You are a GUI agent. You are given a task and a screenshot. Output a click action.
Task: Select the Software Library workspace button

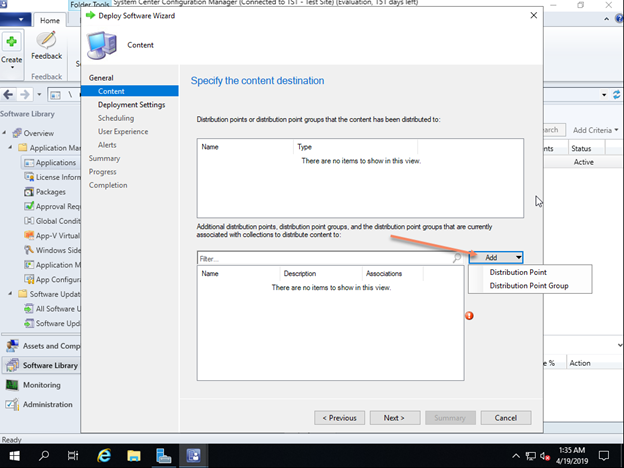[x=41, y=365]
